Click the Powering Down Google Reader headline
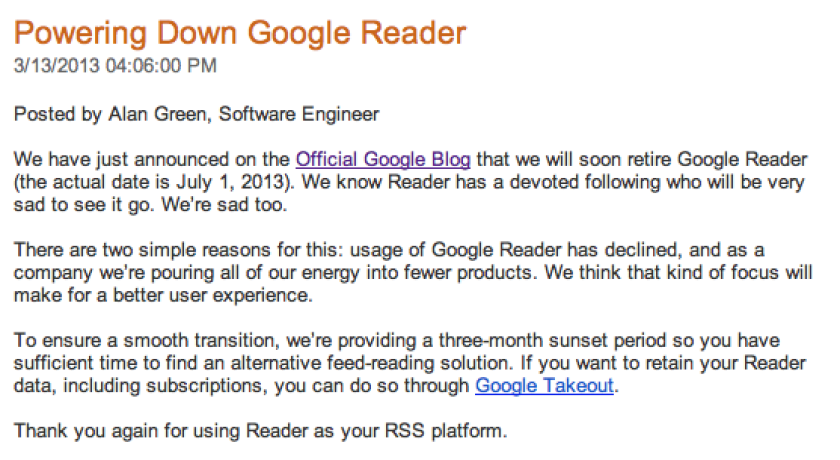This screenshot has width=840, height=460. click(x=240, y=33)
